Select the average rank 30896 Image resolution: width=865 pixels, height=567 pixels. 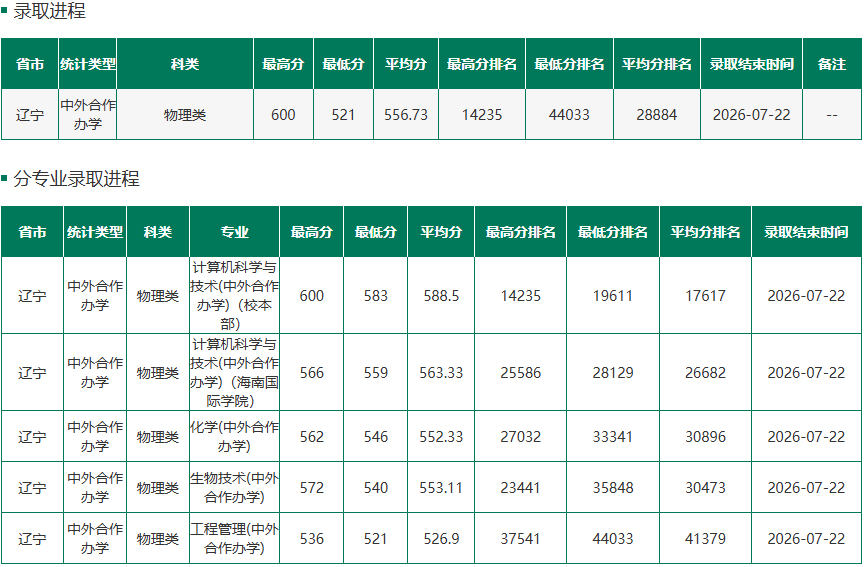click(706, 437)
